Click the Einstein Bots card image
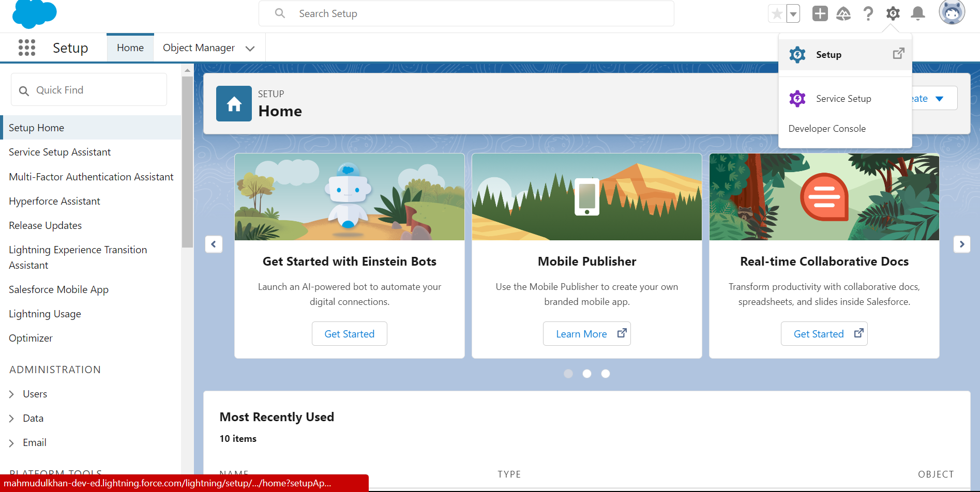 click(x=350, y=197)
